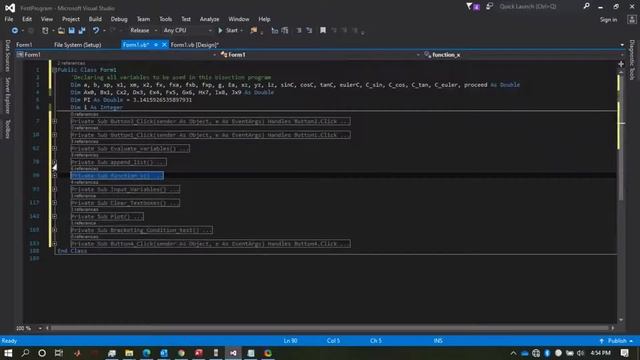Screen dimensions: 640x360
Task: Open the Analyze menu
Action: [x=209, y=19]
